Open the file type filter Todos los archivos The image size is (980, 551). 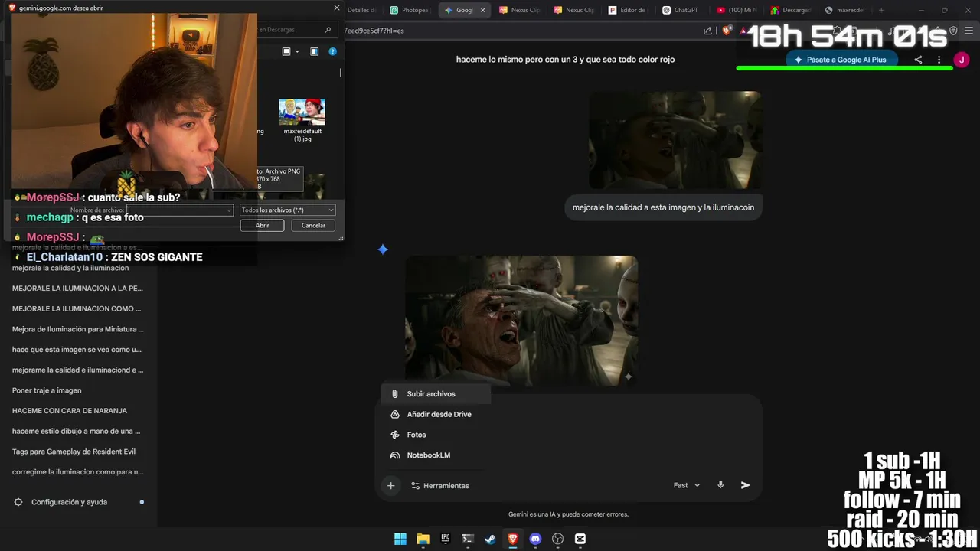point(288,210)
